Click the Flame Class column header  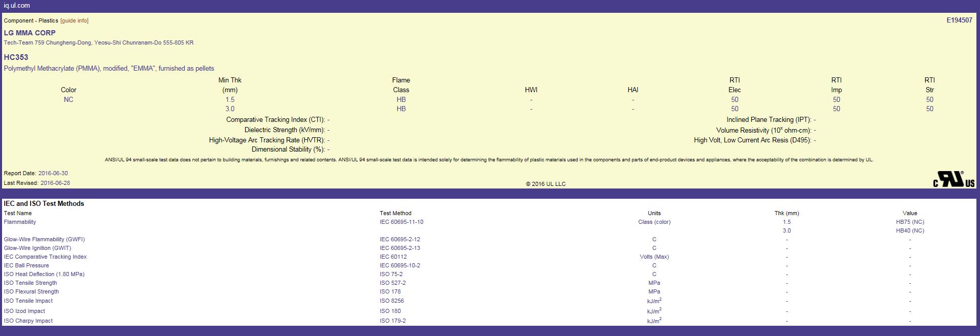point(401,85)
